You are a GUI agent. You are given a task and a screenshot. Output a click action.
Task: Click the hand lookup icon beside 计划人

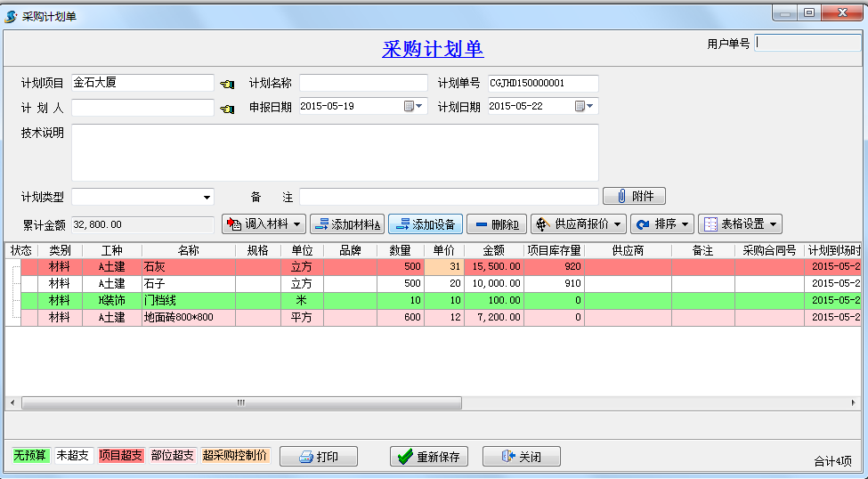click(x=227, y=108)
